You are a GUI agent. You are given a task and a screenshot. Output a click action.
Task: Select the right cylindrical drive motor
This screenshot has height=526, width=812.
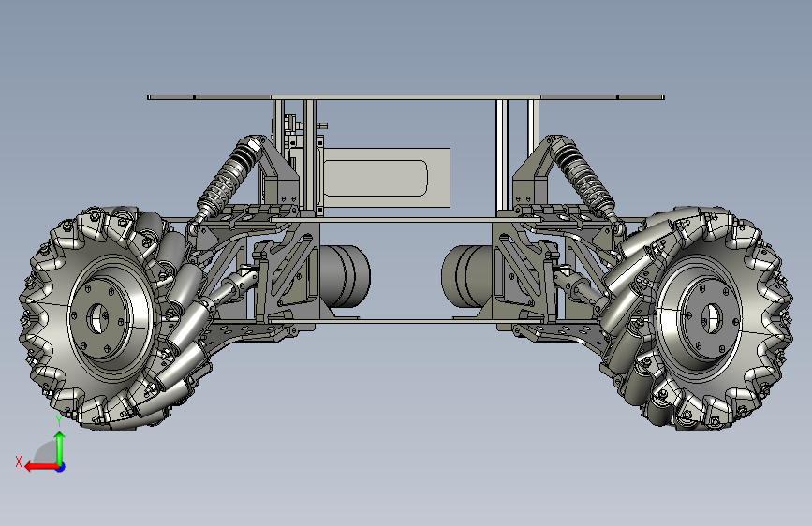(468, 276)
